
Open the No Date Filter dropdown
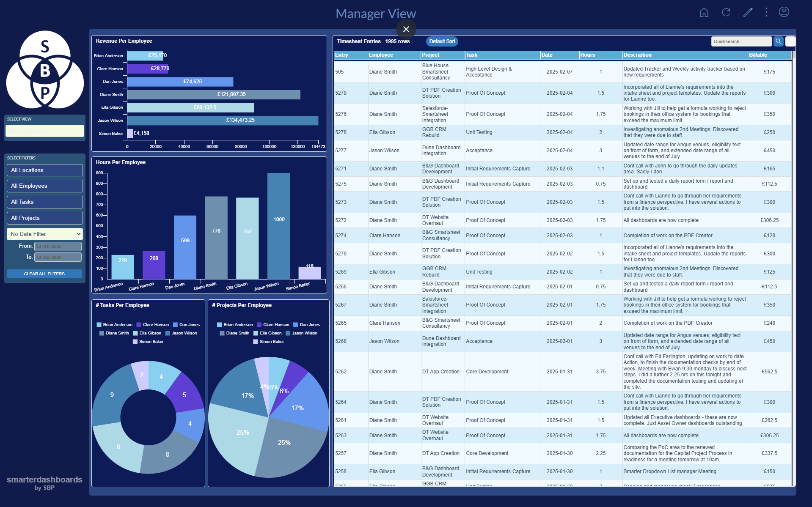coord(44,234)
